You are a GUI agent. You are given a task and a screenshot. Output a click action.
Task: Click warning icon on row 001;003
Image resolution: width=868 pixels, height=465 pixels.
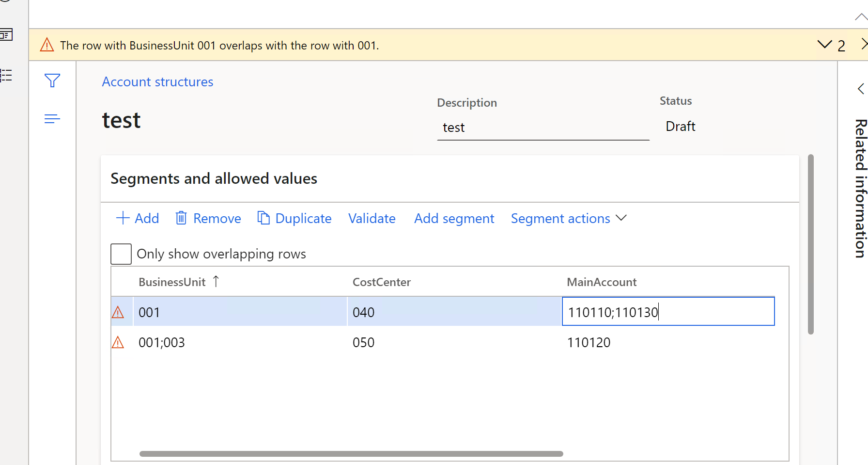(118, 343)
